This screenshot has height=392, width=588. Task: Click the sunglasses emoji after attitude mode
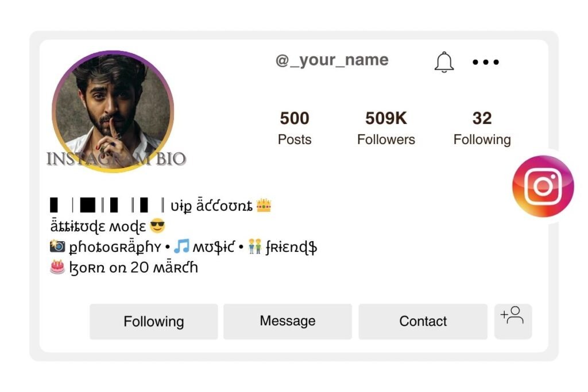point(156,226)
